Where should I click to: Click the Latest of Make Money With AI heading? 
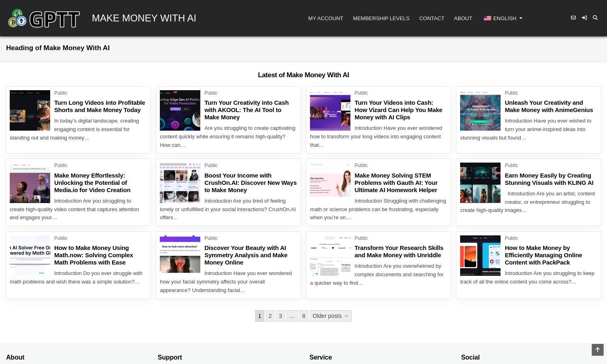[x=303, y=75]
